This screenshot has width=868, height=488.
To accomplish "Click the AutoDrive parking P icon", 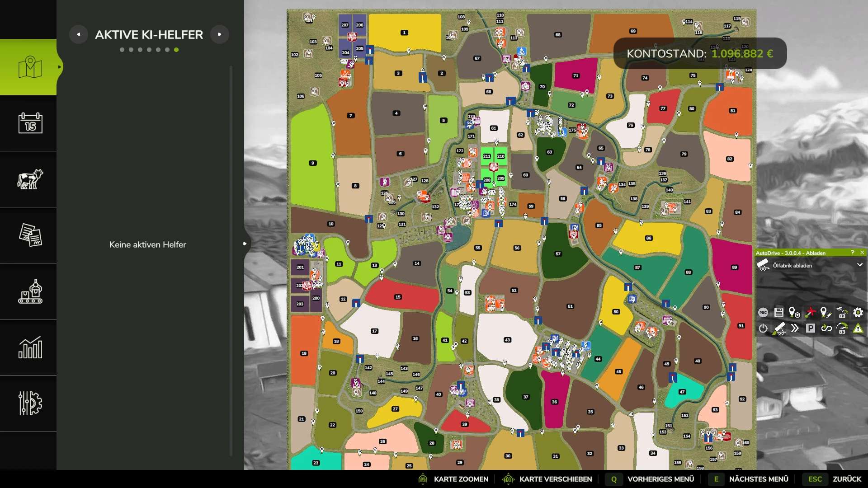I will click(x=810, y=328).
